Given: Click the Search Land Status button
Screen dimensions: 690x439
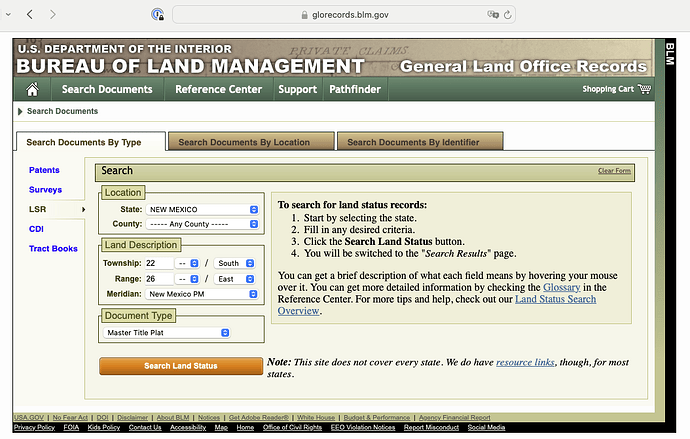Looking at the screenshot, I should coord(181,366).
